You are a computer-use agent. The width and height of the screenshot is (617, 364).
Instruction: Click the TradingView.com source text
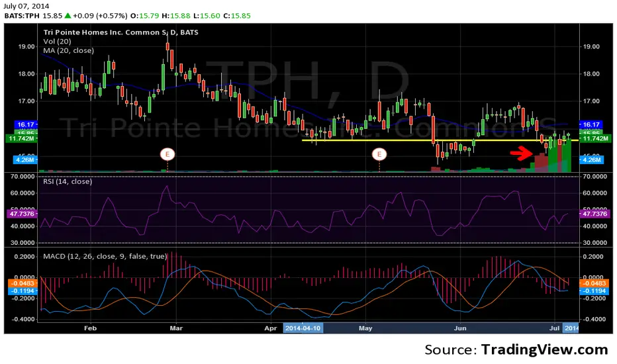545,349
